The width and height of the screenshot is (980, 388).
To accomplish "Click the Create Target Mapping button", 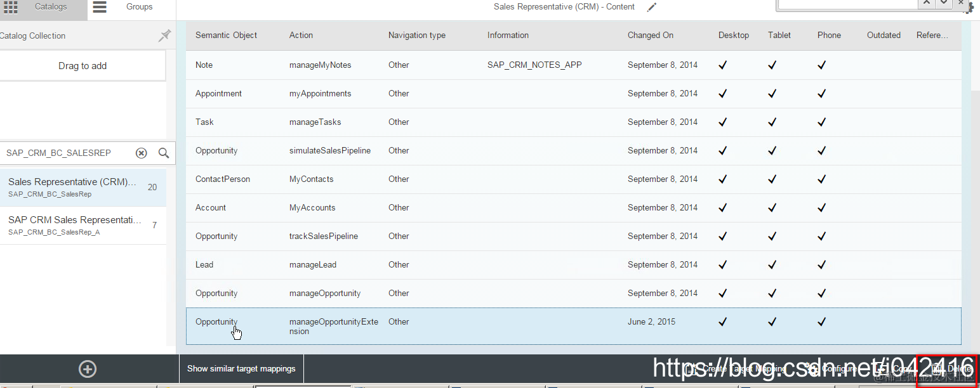I will (x=735, y=368).
